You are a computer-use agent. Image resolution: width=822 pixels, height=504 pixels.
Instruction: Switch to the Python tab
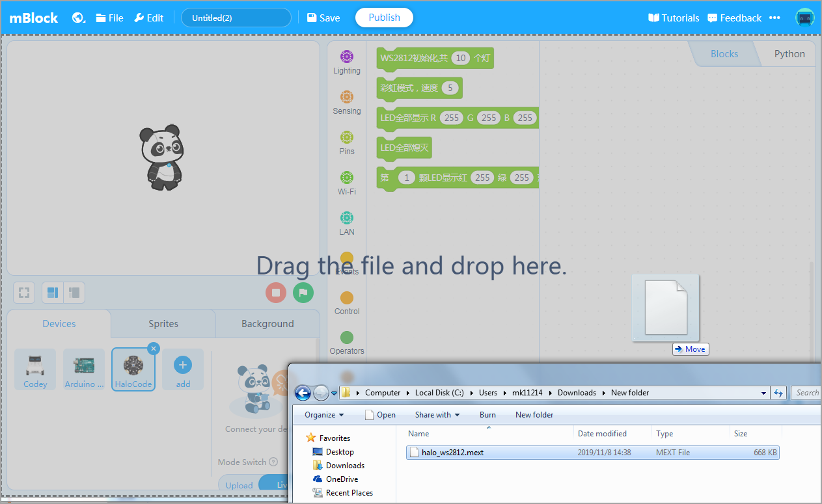(789, 54)
